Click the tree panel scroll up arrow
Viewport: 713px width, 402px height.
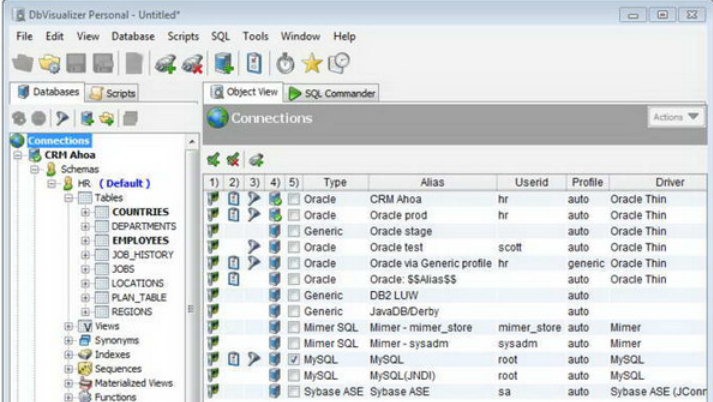[192, 142]
